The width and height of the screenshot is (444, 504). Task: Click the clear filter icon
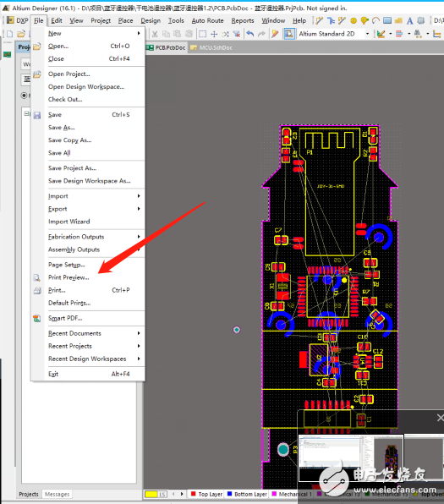pos(237,34)
